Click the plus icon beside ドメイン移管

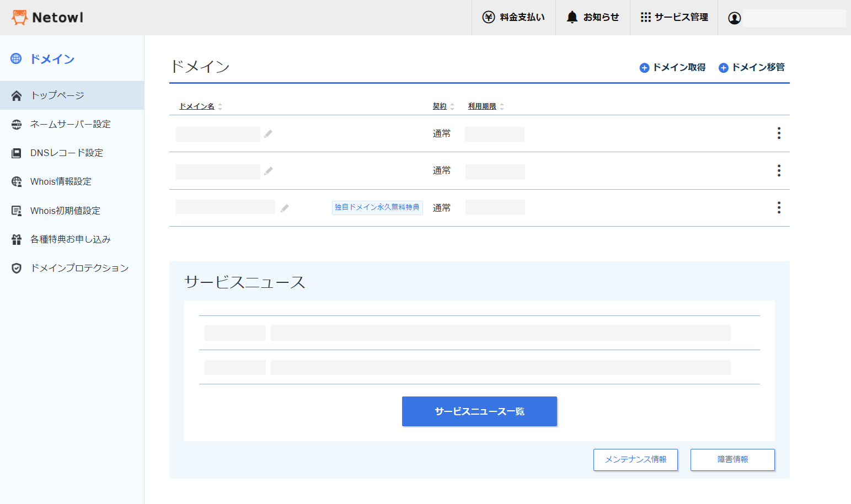(724, 68)
